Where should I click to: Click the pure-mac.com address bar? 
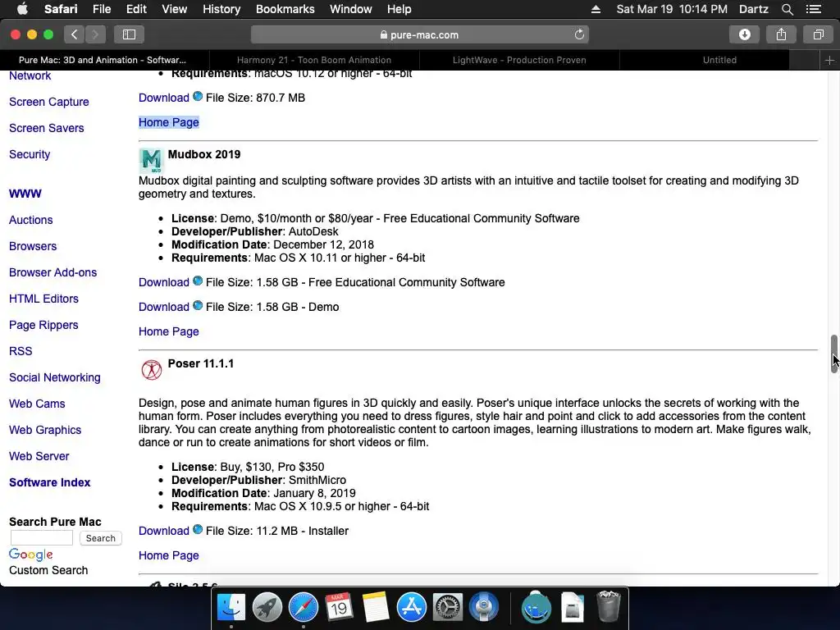point(419,34)
